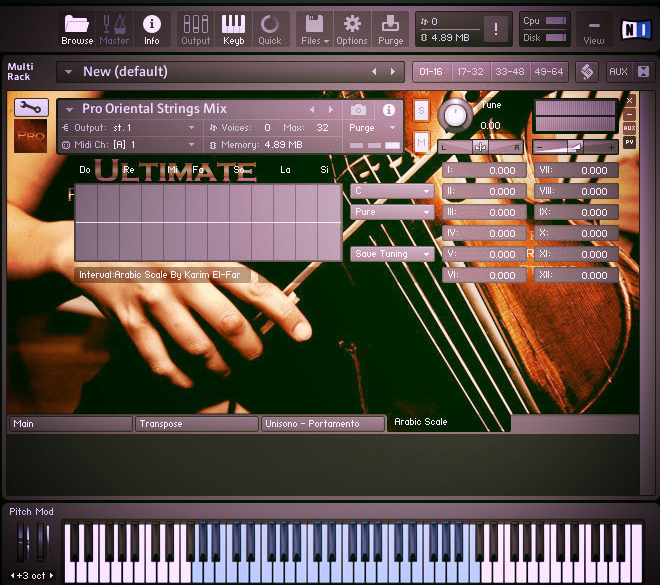Viewport: 660px width, 585px height.
Task: Toggle the Keyb on-screen keyboard
Action: tap(233, 29)
